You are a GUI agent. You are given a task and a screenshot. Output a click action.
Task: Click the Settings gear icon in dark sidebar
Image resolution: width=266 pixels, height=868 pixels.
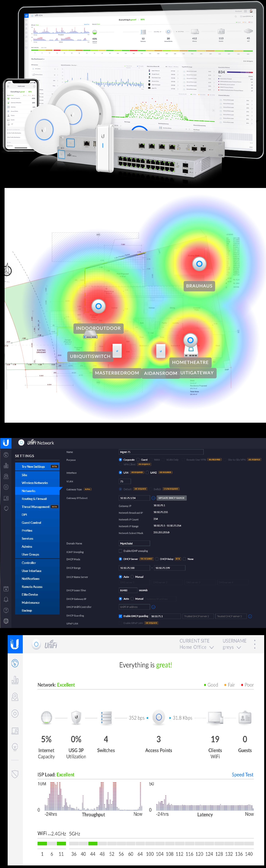click(6, 621)
